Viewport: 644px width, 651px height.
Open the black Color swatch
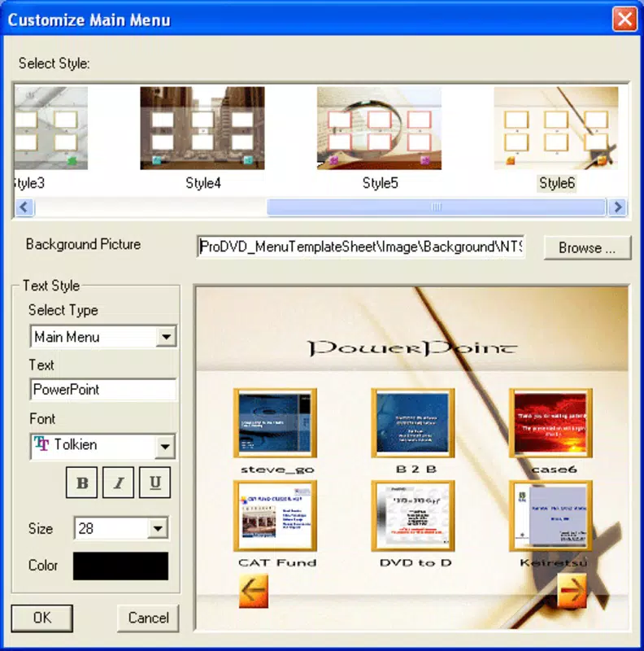coord(120,566)
